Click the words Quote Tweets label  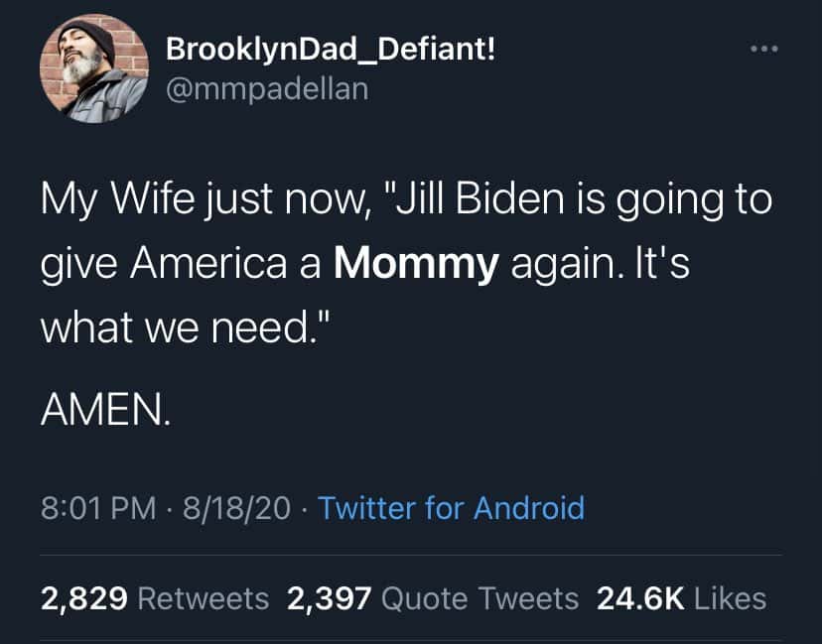(x=479, y=598)
